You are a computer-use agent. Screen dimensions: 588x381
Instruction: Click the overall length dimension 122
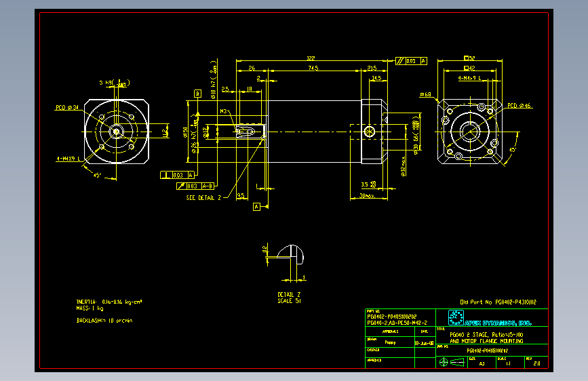(311, 58)
